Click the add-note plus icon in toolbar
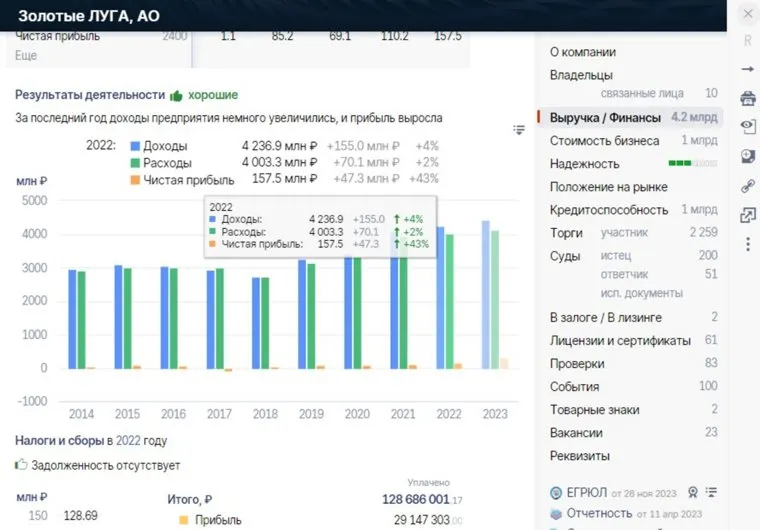The height and width of the screenshot is (530, 760). pyautogui.click(x=747, y=156)
